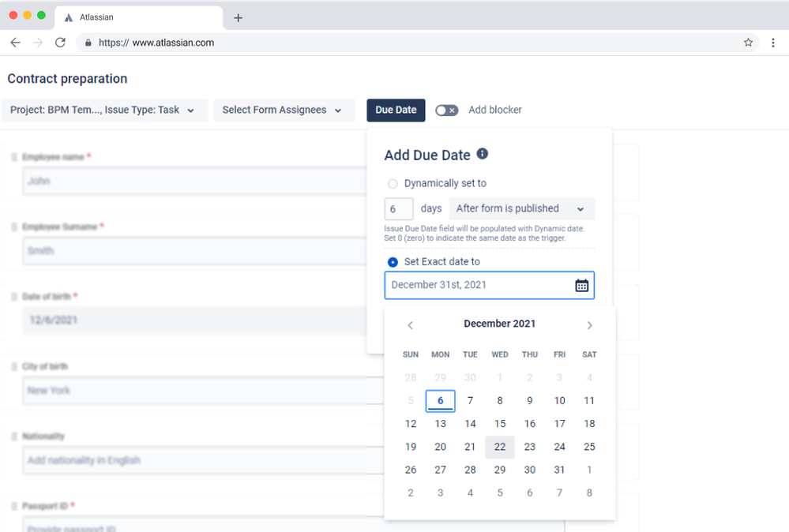Open calendar icon in date field
This screenshot has height=532, width=789.
click(x=582, y=286)
